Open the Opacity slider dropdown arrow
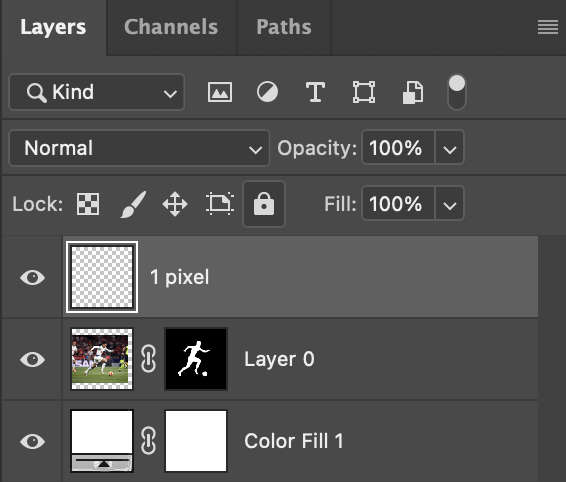Image resolution: width=566 pixels, height=482 pixels. (450, 148)
